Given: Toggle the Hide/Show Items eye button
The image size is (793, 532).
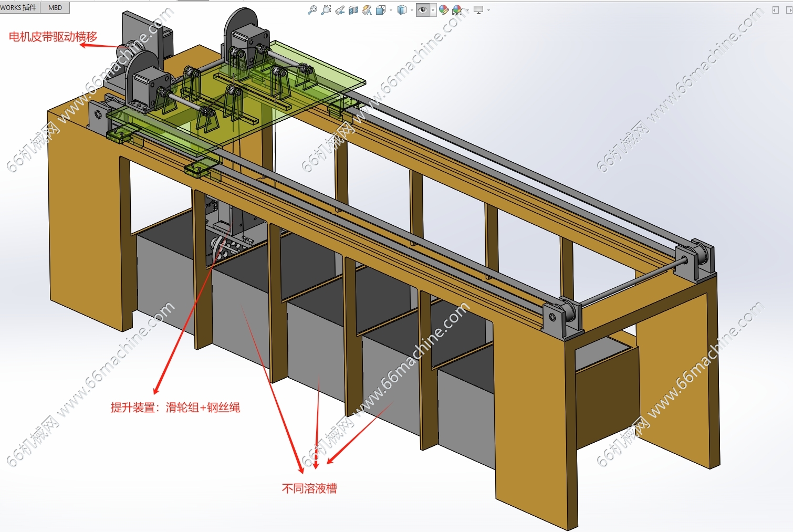Looking at the screenshot, I should [x=423, y=10].
